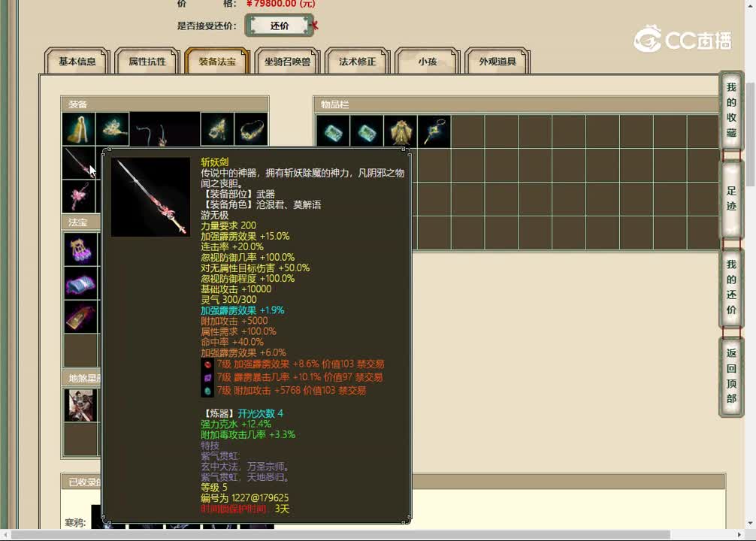This screenshot has height=541, width=756.
Task: Open 我的收藏 side button
Action: tap(731, 110)
